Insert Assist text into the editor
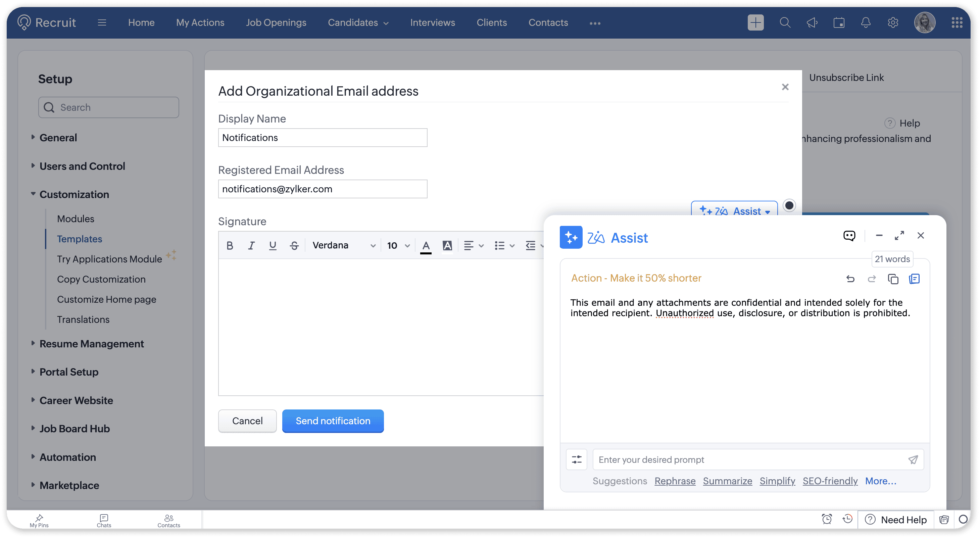The width and height of the screenshot is (980, 538). point(914,279)
